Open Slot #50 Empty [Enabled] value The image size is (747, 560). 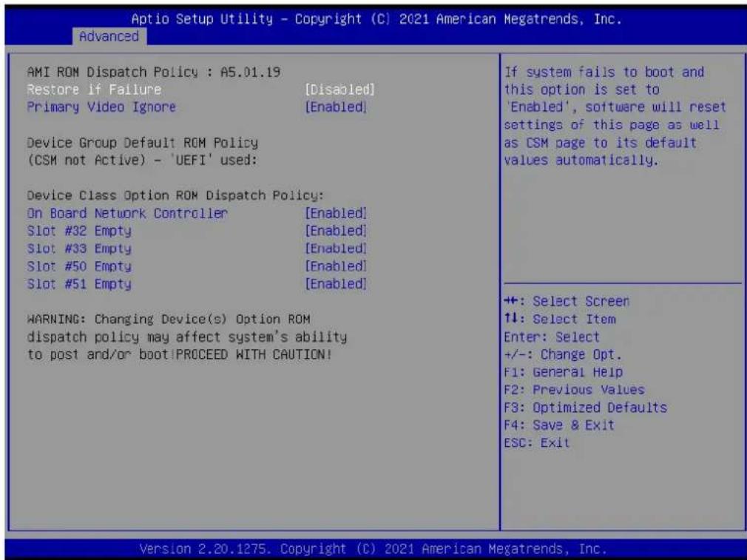click(x=336, y=266)
